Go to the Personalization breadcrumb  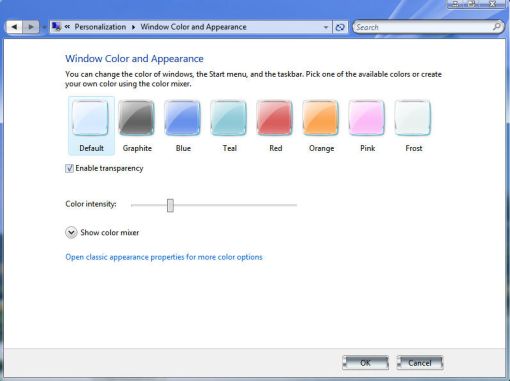point(100,27)
